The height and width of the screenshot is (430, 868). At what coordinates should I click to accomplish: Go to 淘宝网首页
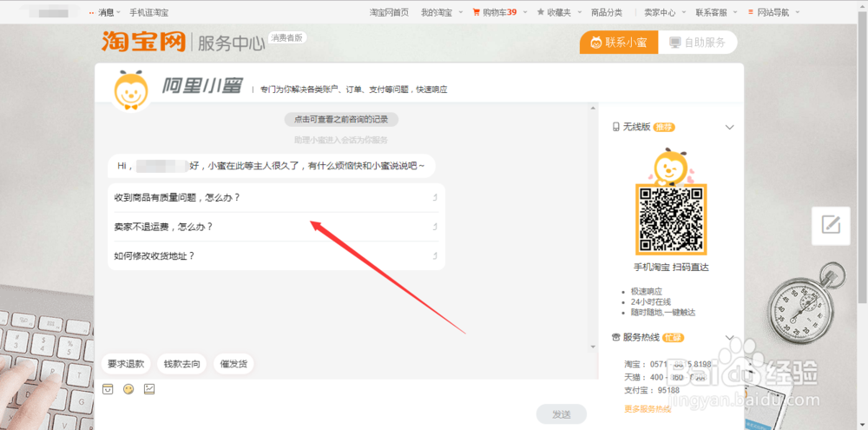pyautogui.click(x=389, y=12)
